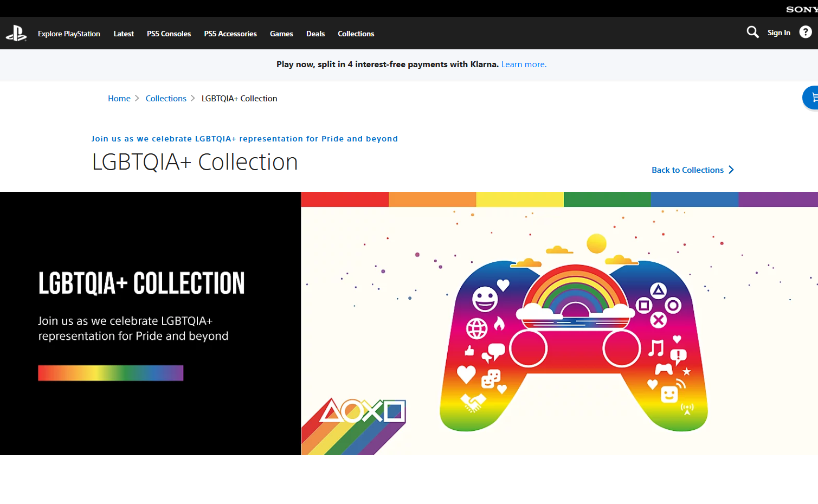Click the rainbow PlayStation shapes logo graphic
The width and height of the screenshot is (818, 504).
click(x=353, y=427)
